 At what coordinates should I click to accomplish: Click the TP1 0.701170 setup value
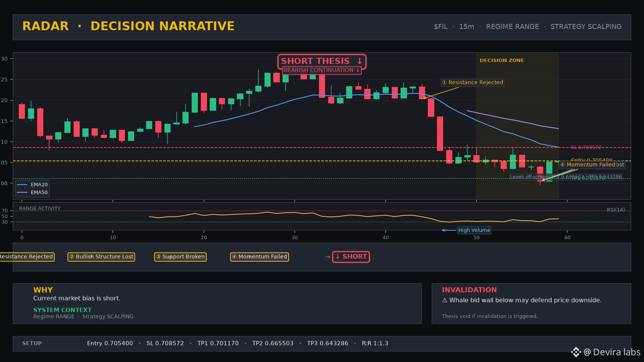coord(218,344)
